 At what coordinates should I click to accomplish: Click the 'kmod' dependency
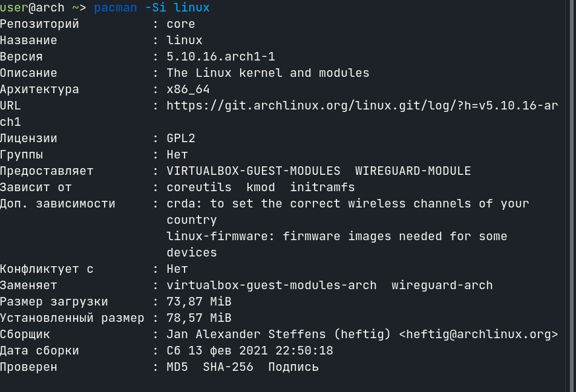tap(260, 188)
